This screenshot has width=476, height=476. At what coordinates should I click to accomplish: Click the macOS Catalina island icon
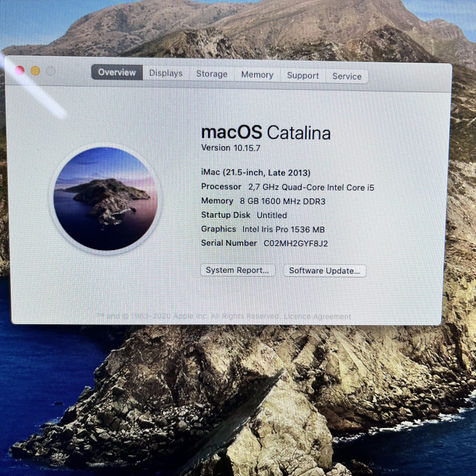[x=105, y=199]
